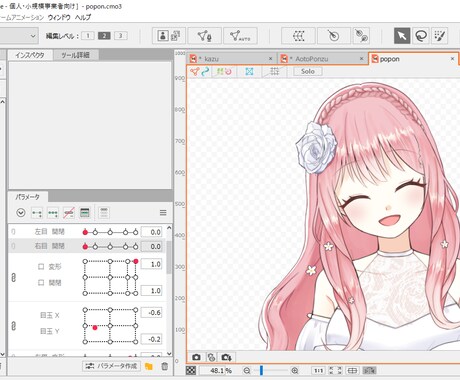Open the parameter panel hamburger menu
460x380 pixels.
click(x=163, y=213)
